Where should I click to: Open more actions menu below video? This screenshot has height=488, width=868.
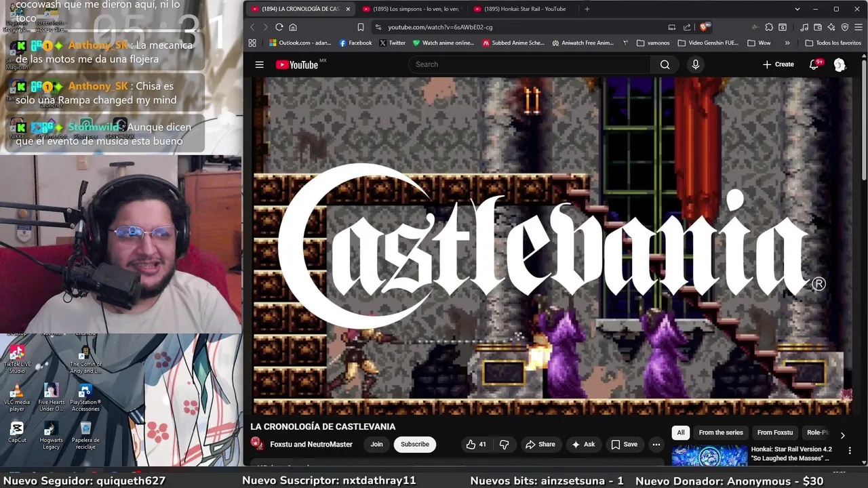pyautogui.click(x=656, y=445)
